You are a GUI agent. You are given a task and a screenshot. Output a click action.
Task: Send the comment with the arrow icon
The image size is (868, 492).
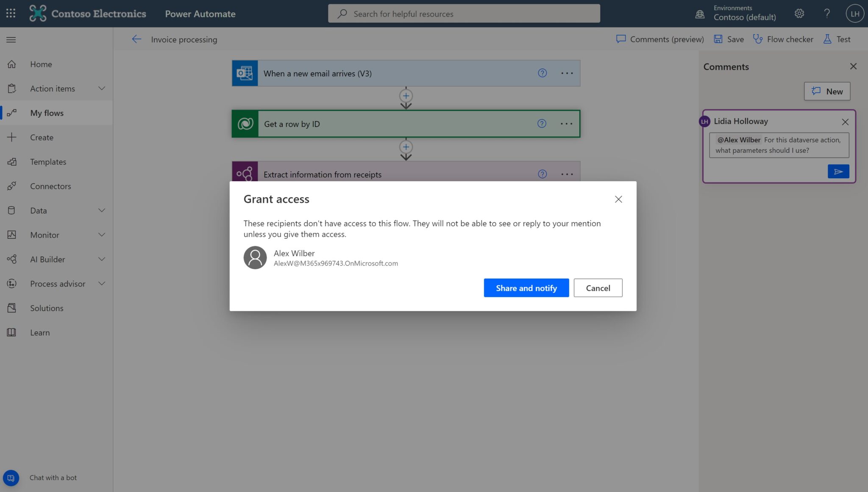(x=838, y=171)
